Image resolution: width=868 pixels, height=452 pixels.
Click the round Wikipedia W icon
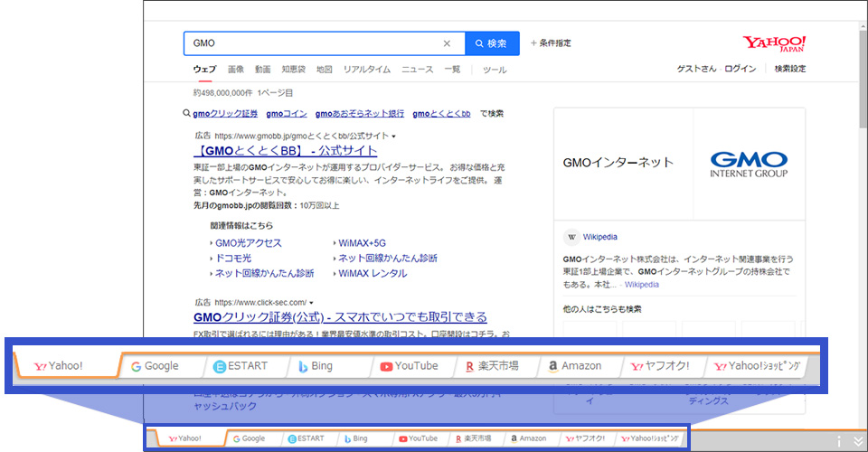click(x=571, y=238)
